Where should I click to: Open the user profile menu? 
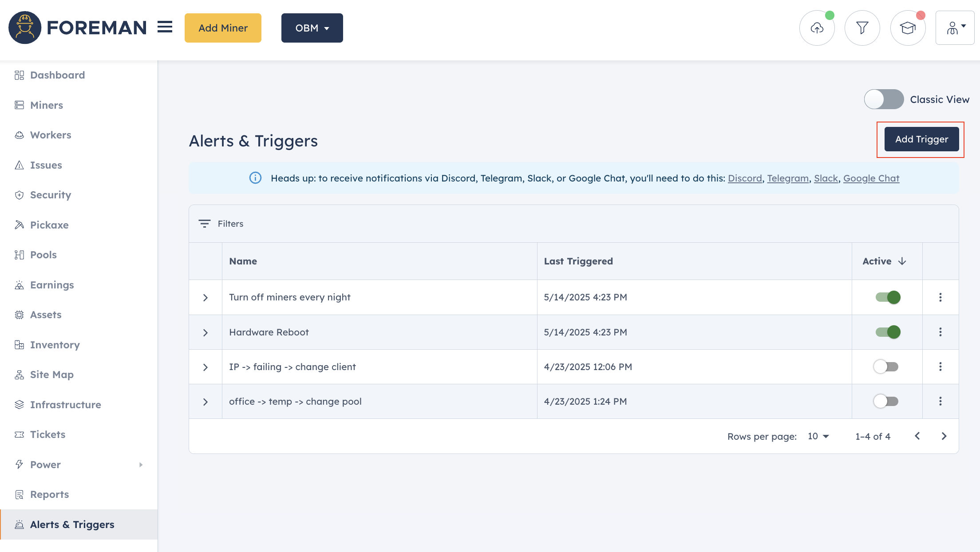955,28
